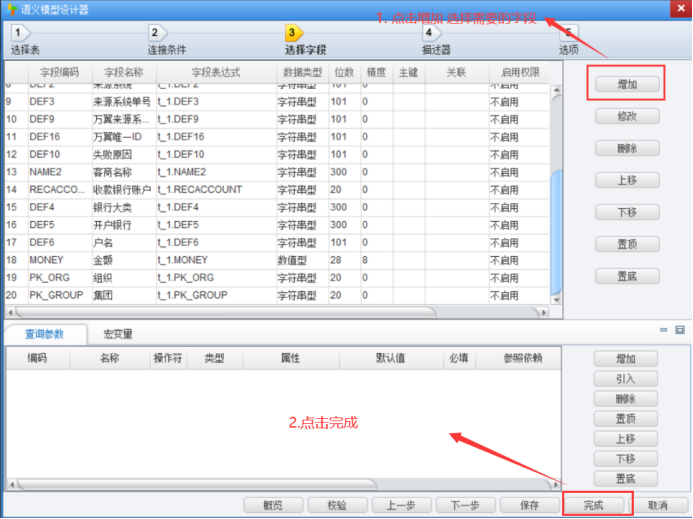
Task: Click parameter table horizontal scroll left arrow
Action: point(11,485)
